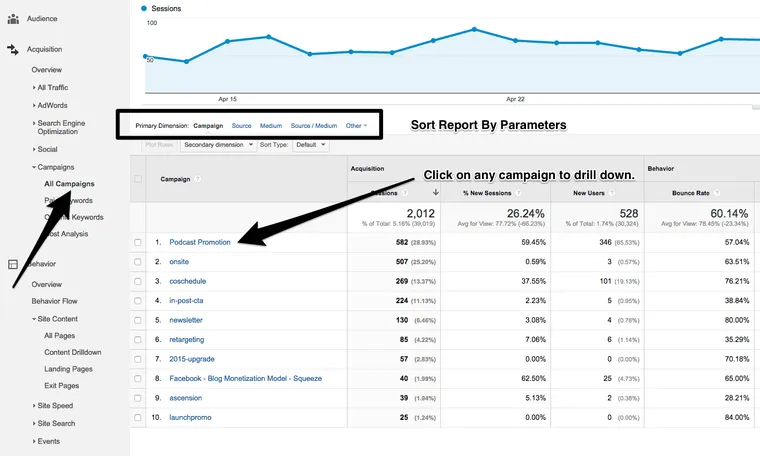The height and width of the screenshot is (456, 760).
Task: Click the New Users column header
Action: point(588,193)
